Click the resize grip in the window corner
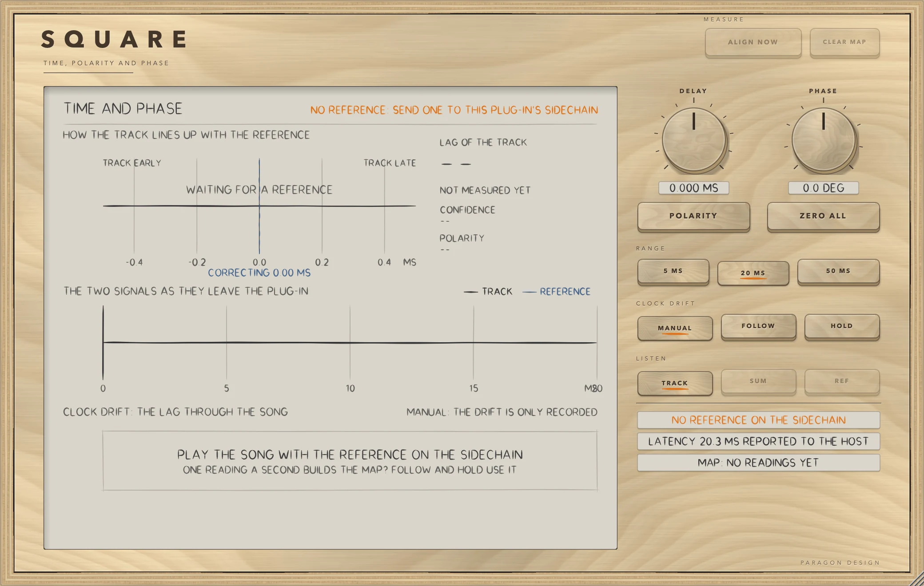The height and width of the screenshot is (586, 924). tap(917, 579)
